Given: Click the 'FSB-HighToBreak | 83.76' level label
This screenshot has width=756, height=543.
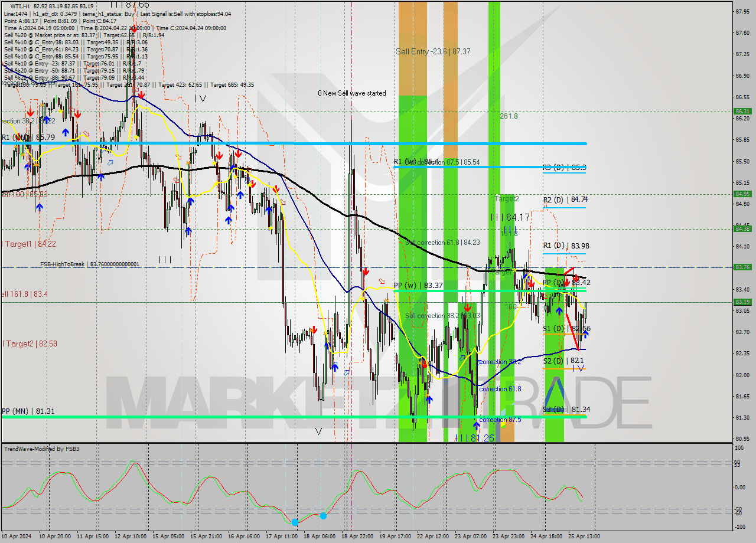Looking at the screenshot, I should [x=90, y=264].
